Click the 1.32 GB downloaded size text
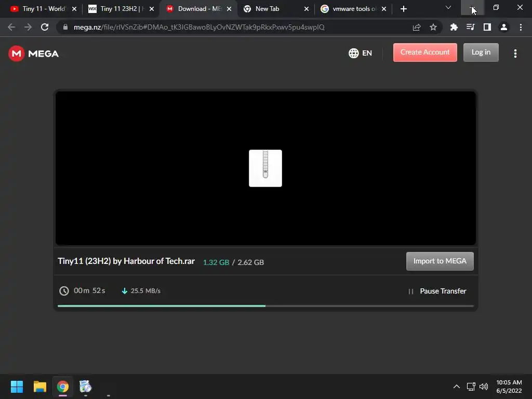The width and height of the screenshot is (532, 399). click(x=216, y=262)
